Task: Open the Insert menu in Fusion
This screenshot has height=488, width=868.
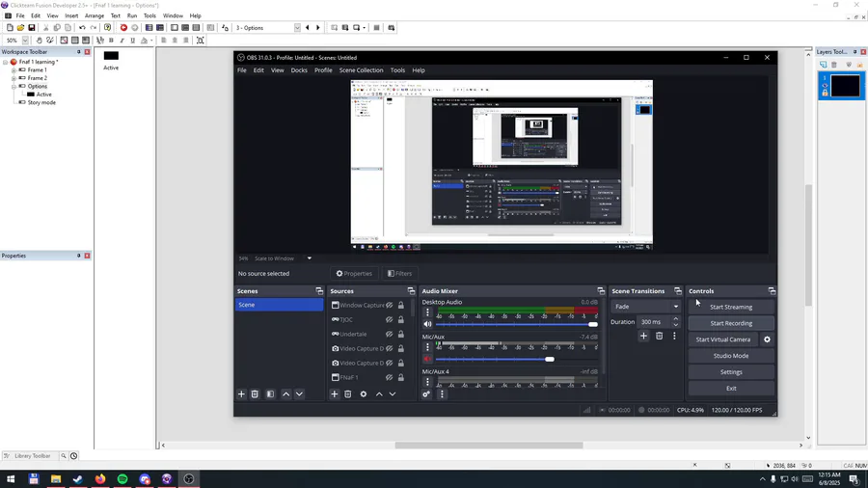Action: 71,16
